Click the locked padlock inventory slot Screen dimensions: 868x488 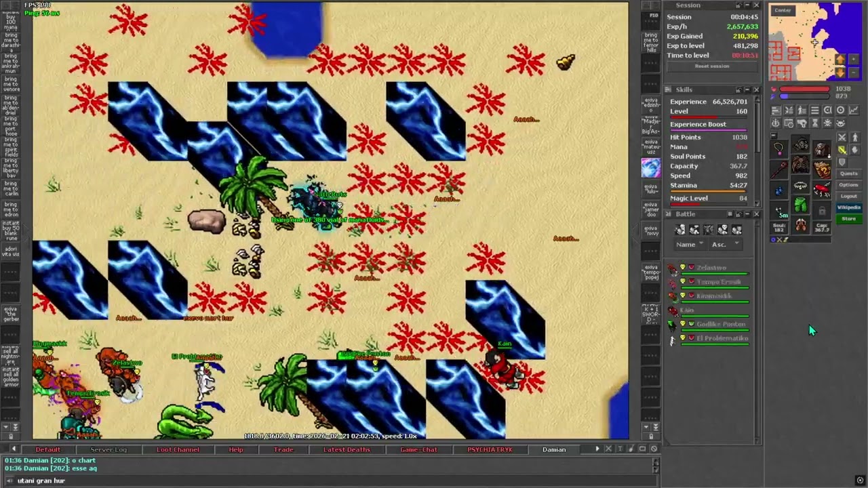point(822,210)
